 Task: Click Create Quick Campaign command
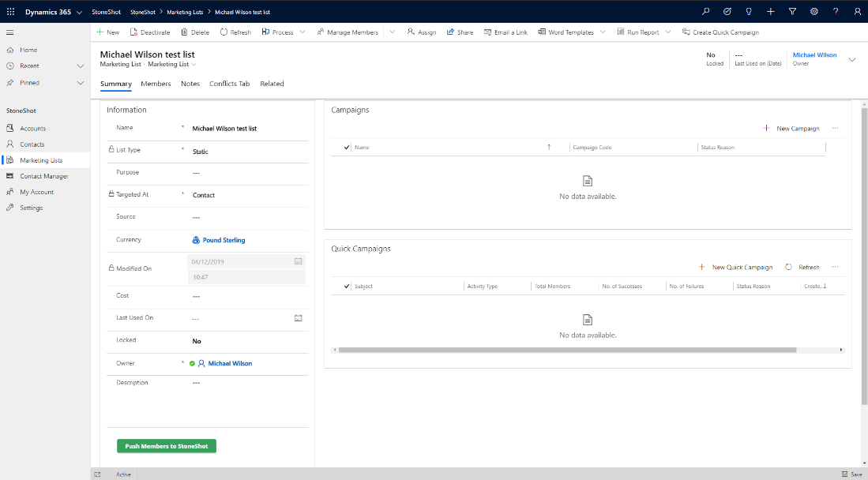(721, 32)
